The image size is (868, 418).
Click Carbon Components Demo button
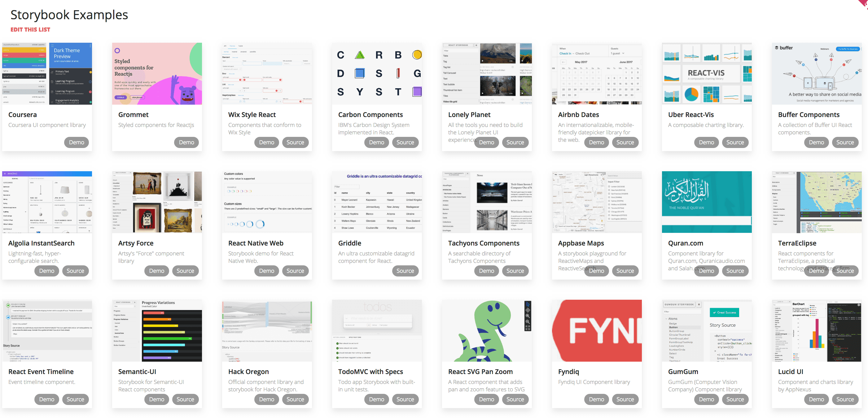click(x=376, y=142)
